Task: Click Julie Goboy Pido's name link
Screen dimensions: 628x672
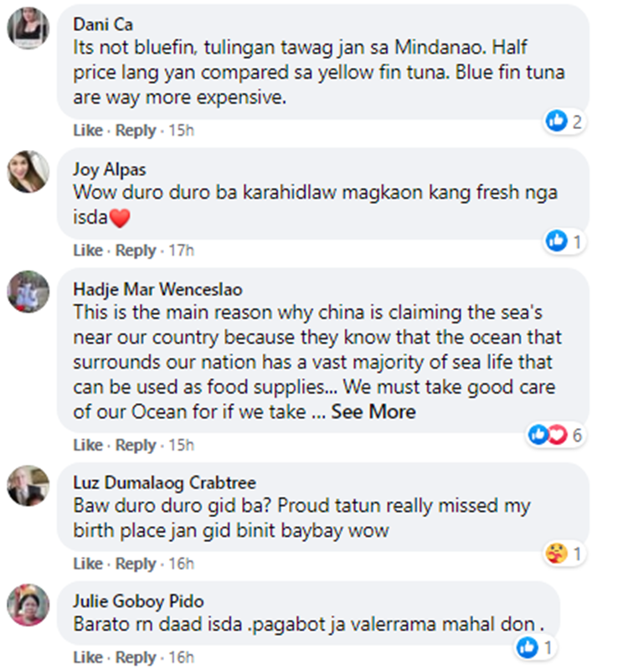Action: 138,602
